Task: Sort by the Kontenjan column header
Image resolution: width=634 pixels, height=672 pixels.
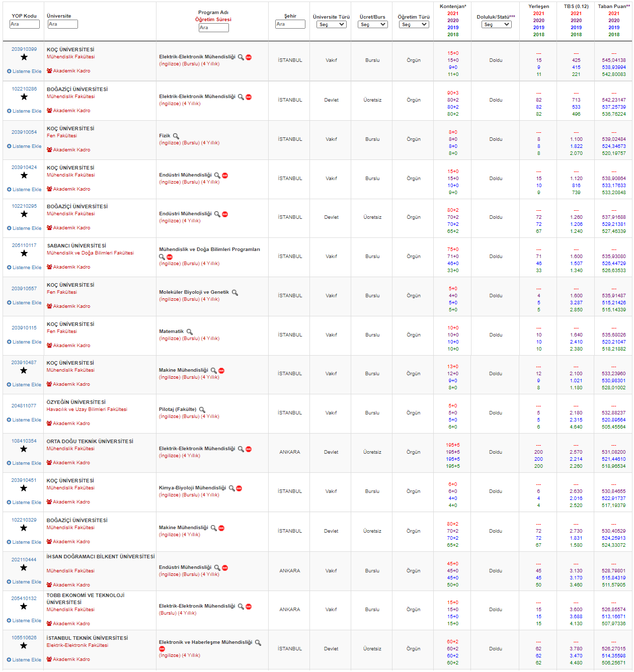Action: click(453, 7)
